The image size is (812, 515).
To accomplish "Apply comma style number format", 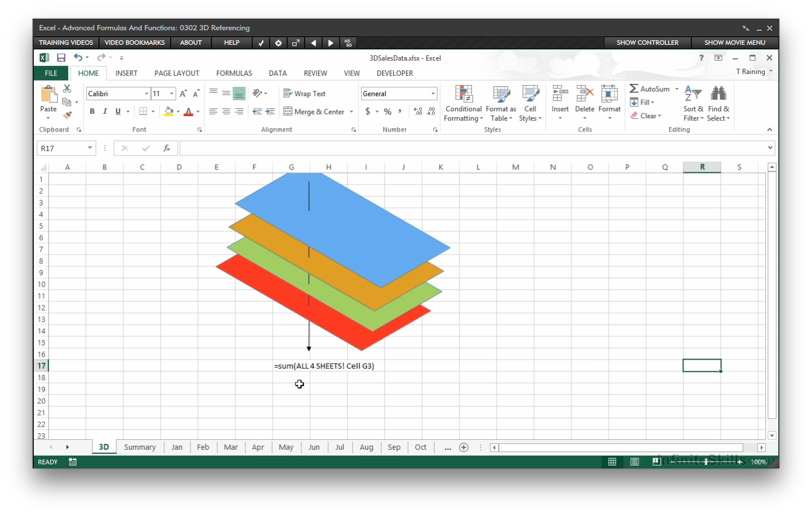I will coord(400,111).
